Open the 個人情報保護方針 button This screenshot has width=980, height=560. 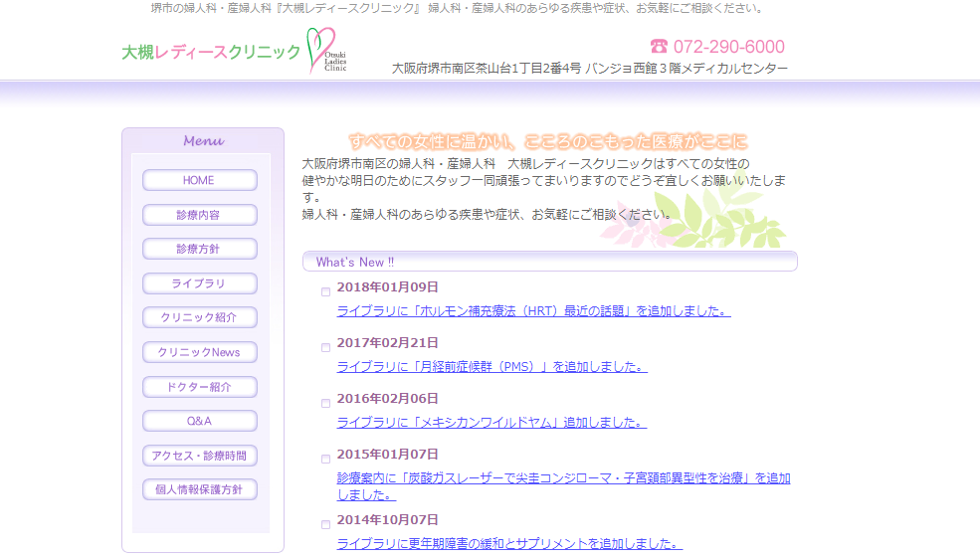click(199, 489)
